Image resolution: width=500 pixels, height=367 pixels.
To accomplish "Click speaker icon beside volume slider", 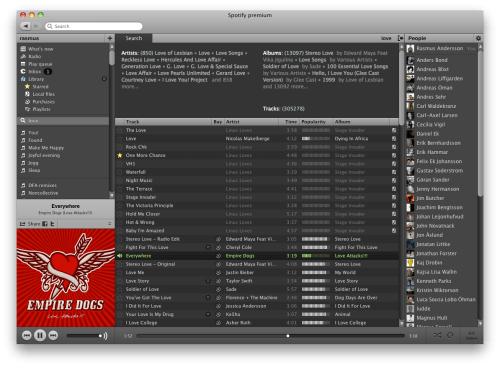I will coord(105,336).
